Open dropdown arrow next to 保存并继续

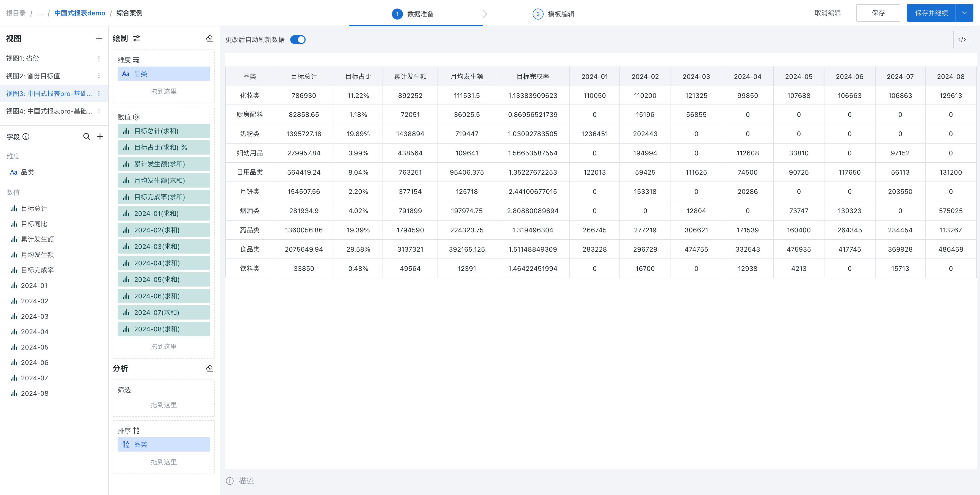point(964,13)
